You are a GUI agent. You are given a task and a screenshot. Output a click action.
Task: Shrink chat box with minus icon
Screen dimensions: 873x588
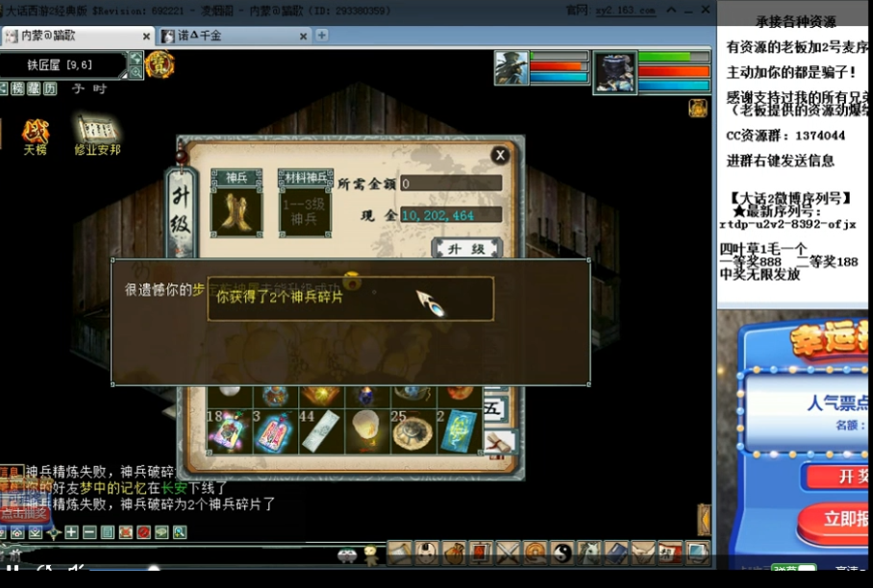(88, 532)
